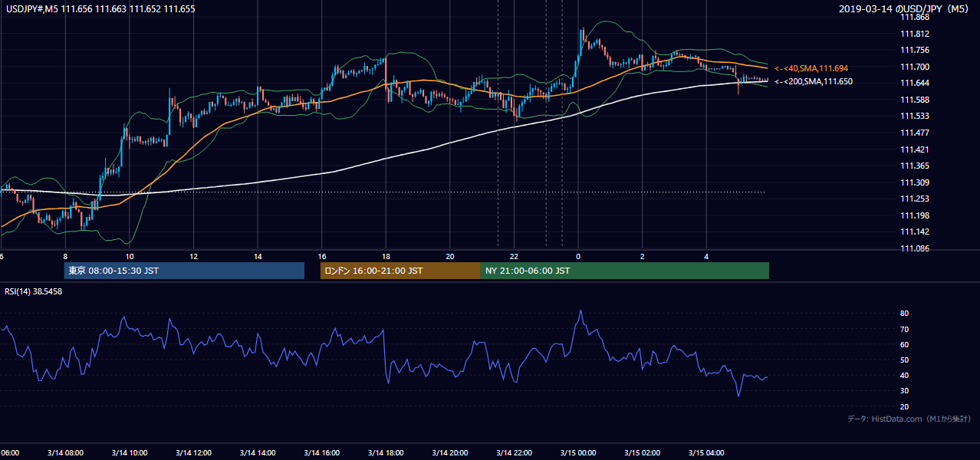Click the 3/14 22:00 time axis label

[514, 452]
